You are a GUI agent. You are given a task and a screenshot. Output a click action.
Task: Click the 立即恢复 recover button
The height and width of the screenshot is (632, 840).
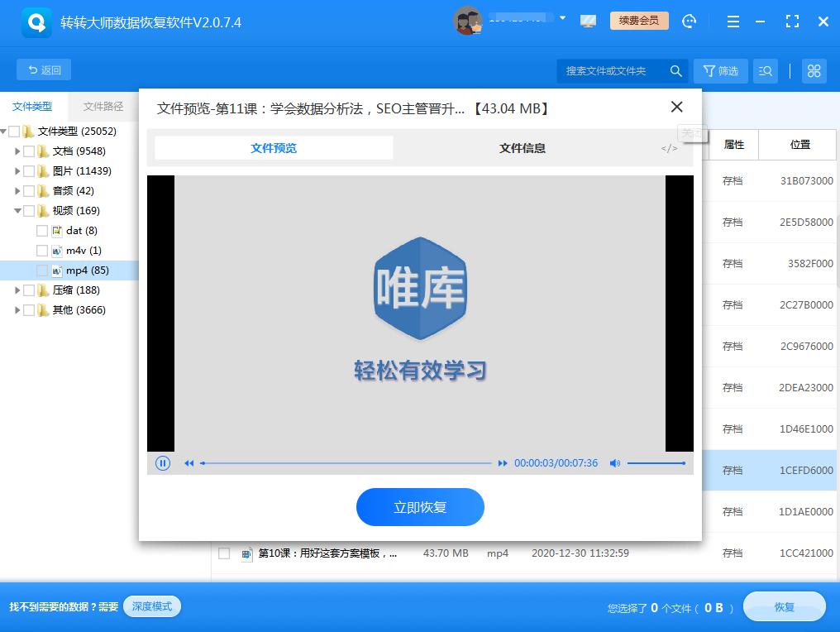[420, 507]
